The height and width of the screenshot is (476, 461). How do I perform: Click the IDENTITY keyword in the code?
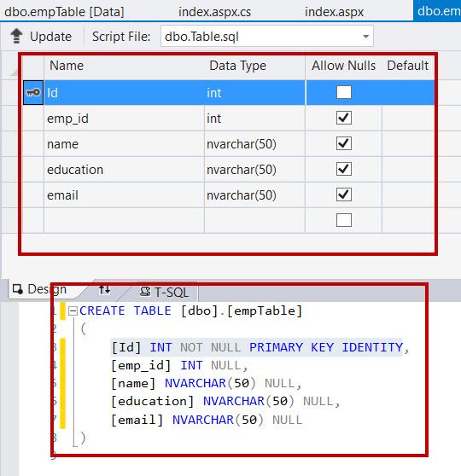tap(372, 347)
